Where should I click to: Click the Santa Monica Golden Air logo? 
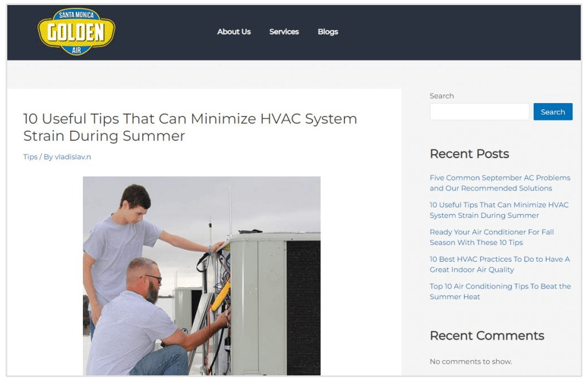76,31
